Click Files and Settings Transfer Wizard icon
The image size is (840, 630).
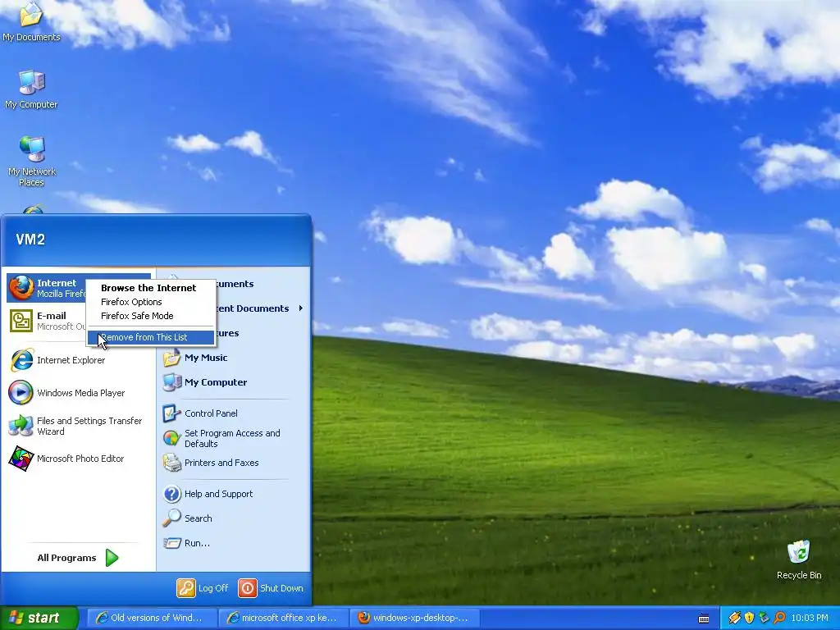21,426
